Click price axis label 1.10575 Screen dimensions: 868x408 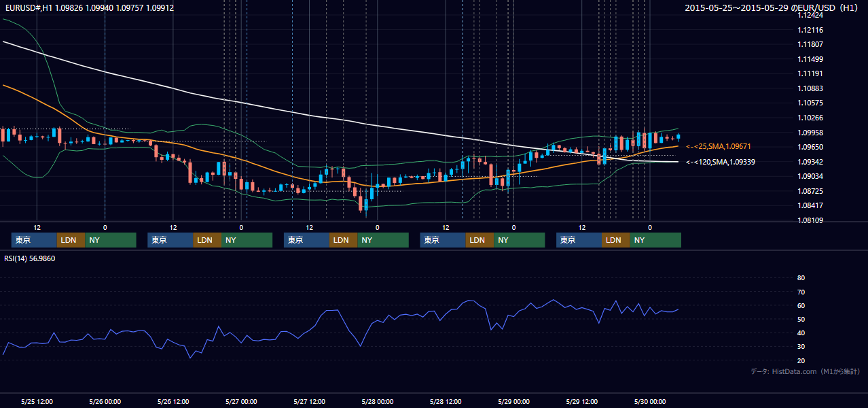click(x=811, y=103)
